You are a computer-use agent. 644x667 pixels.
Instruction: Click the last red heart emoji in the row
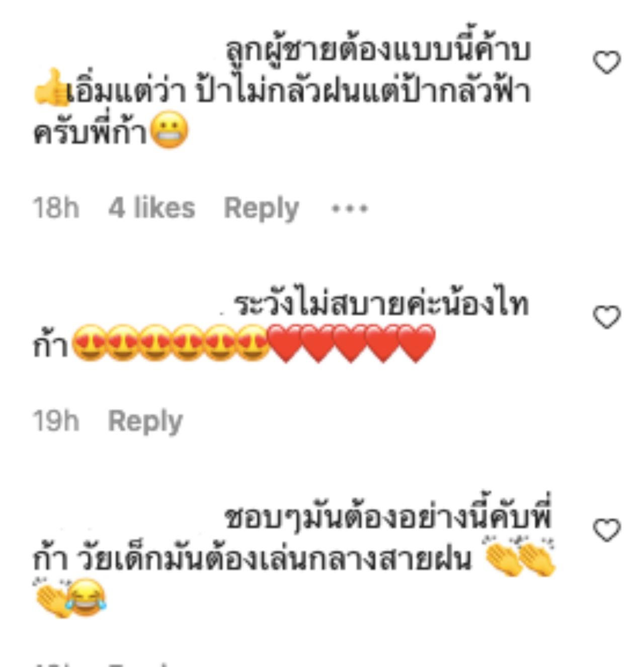pyautogui.click(x=416, y=343)
